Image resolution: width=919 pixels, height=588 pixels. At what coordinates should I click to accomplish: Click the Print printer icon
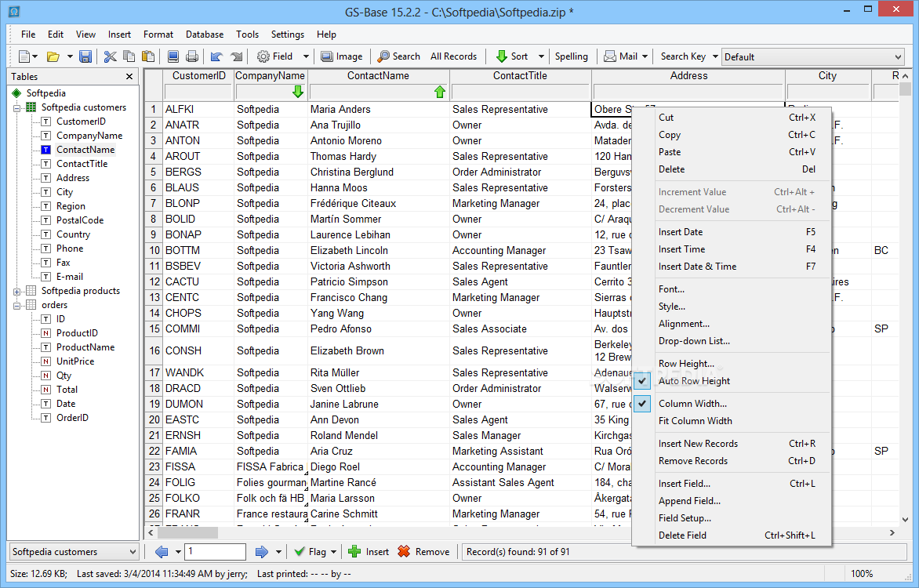pyautogui.click(x=191, y=56)
